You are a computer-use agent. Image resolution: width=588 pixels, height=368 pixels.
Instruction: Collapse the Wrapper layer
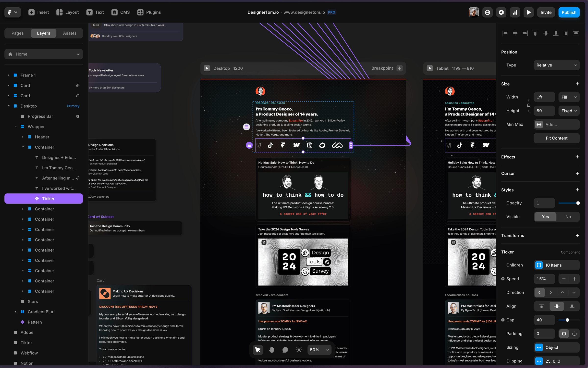click(16, 127)
